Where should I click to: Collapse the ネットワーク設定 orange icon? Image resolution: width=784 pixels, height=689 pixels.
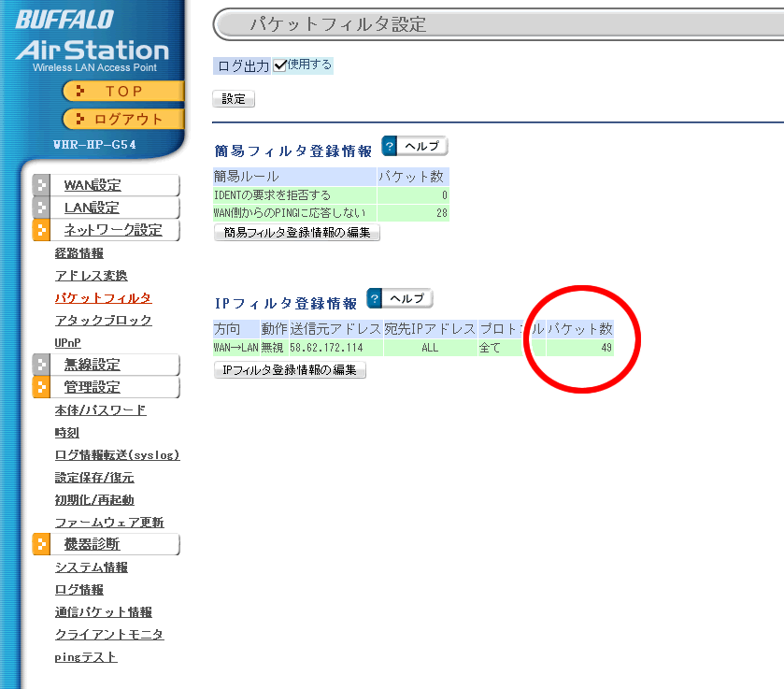[x=41, y=230]
